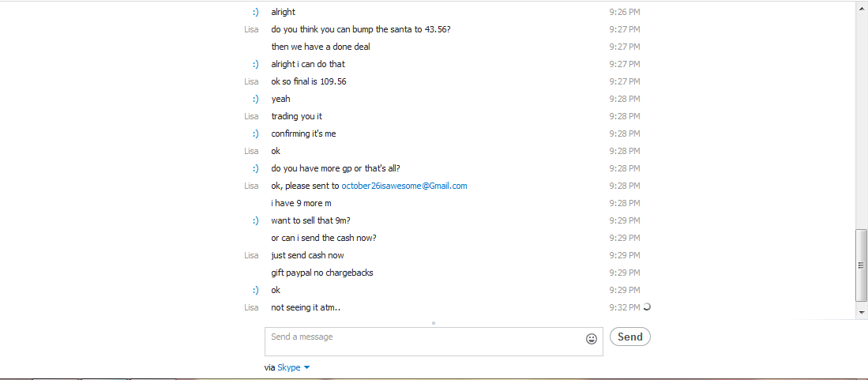Open the Skype messaging method selector
Viewport: 868px width, 380px height.
(293, 367)
